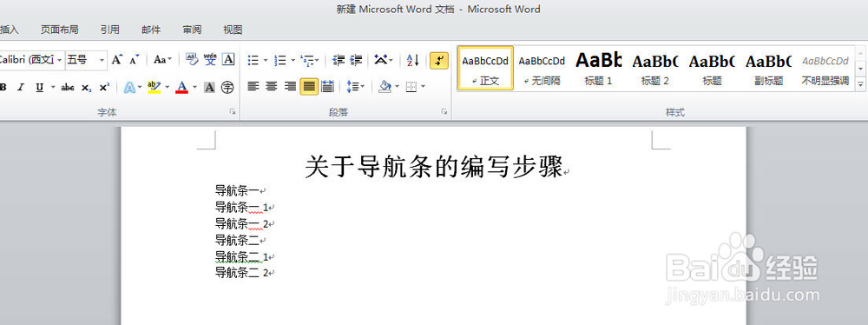Expand the Shading dropdown arrow
This screenshot has width=868, height=325.
coord(398,87)
